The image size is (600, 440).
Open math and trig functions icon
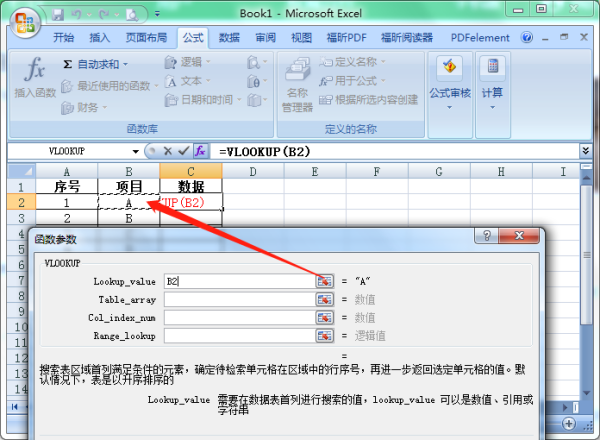[257, 81]
